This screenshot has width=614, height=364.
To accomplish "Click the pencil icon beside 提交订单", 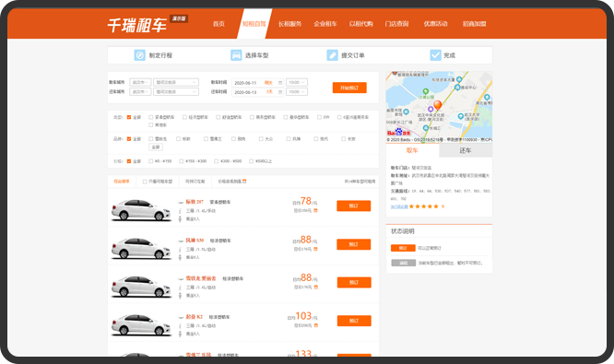I will pos(333,55).
